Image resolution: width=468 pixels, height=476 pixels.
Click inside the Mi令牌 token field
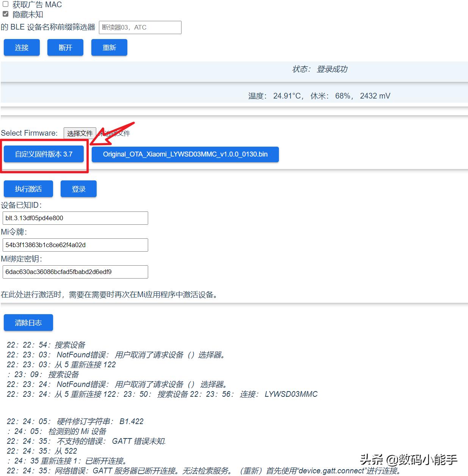(x=75, y=245)
